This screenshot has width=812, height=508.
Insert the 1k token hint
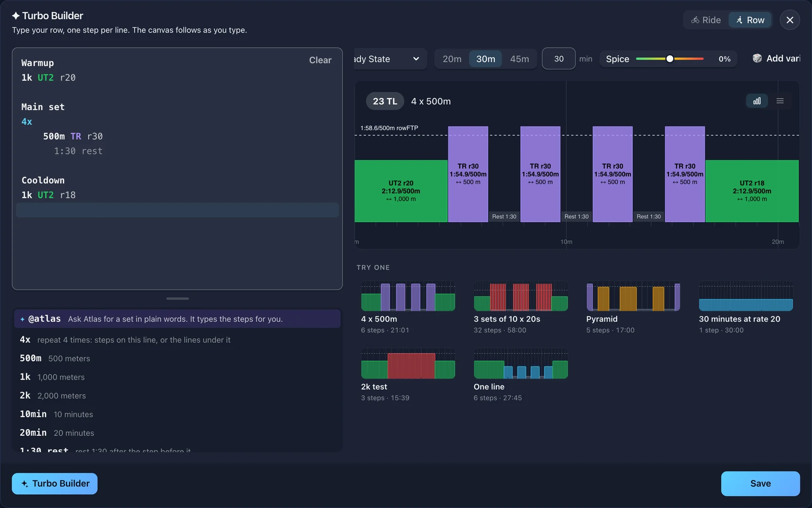point(177,377)
